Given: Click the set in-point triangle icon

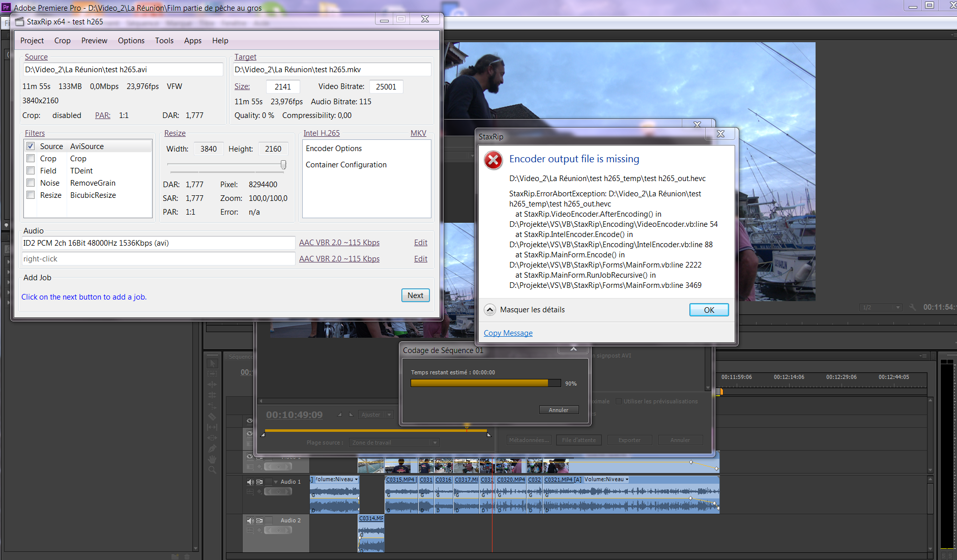Looking at the screenshot, I should 340,415.
